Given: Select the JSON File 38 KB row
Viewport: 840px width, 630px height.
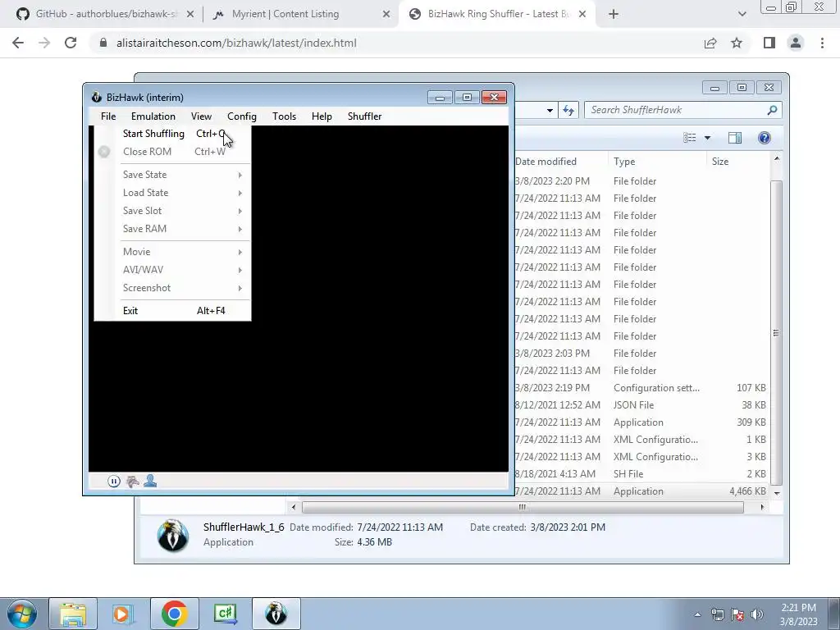Looking at the screenshot, I should (x=640, y=405).
